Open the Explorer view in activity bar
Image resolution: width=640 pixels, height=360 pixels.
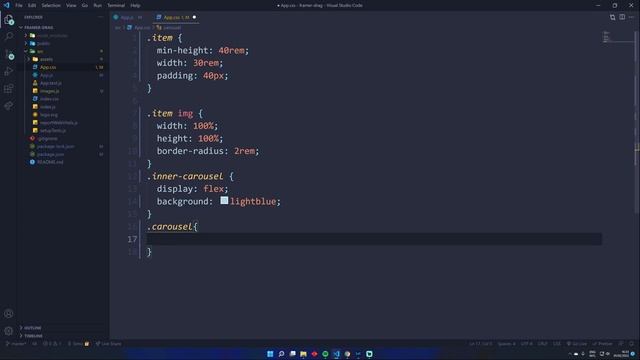point(9,20)
